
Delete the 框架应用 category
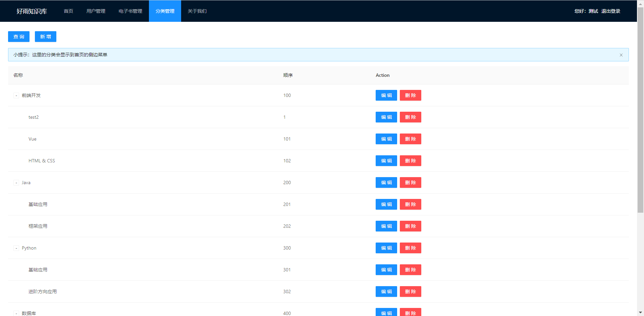[411, 226]
